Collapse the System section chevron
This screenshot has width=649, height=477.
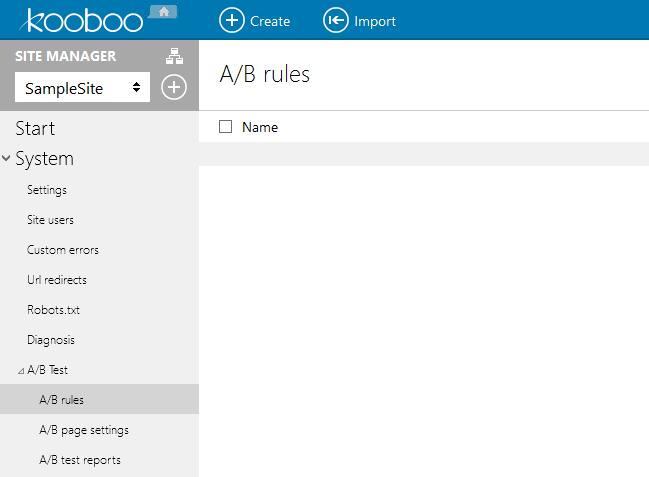[x=6, y=158]
